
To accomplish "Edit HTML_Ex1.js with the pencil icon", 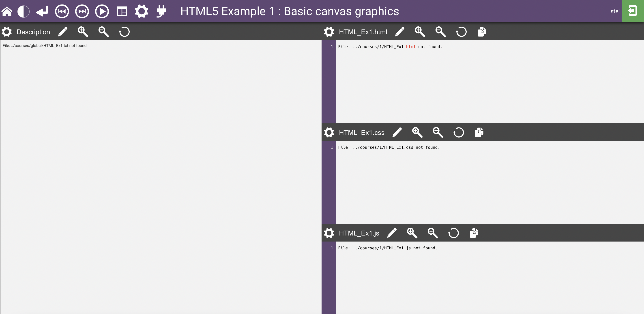I will (x=392, y=233).
